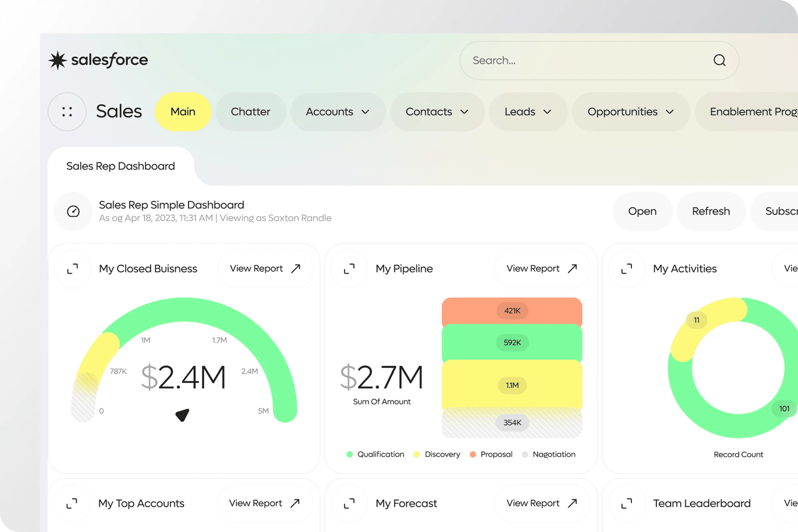The image size is (798, 532).
Task: Click the Refresh button
Action: 711,211
